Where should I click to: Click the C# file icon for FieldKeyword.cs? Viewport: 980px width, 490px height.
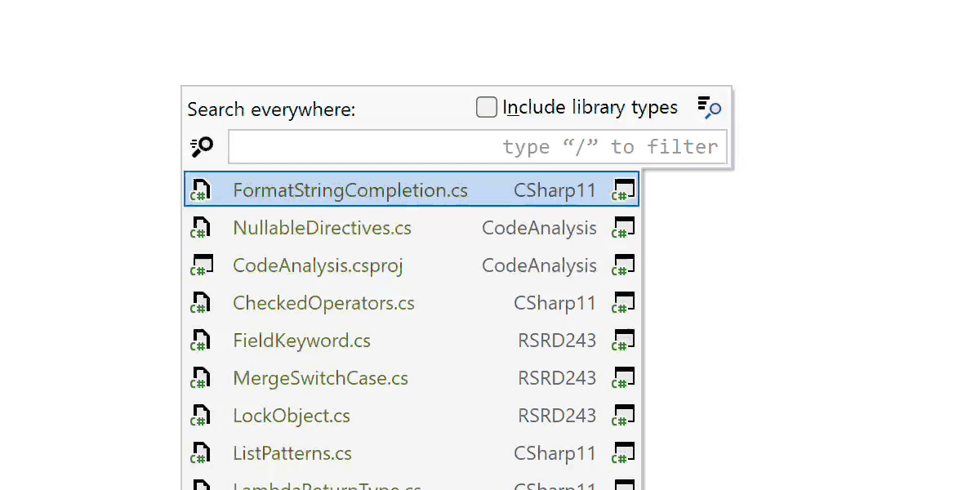200,341
